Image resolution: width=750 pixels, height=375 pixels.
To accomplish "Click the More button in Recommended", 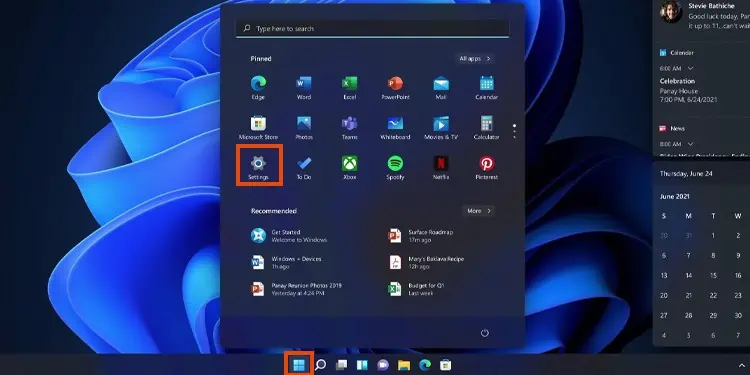I will pos(478,211).
